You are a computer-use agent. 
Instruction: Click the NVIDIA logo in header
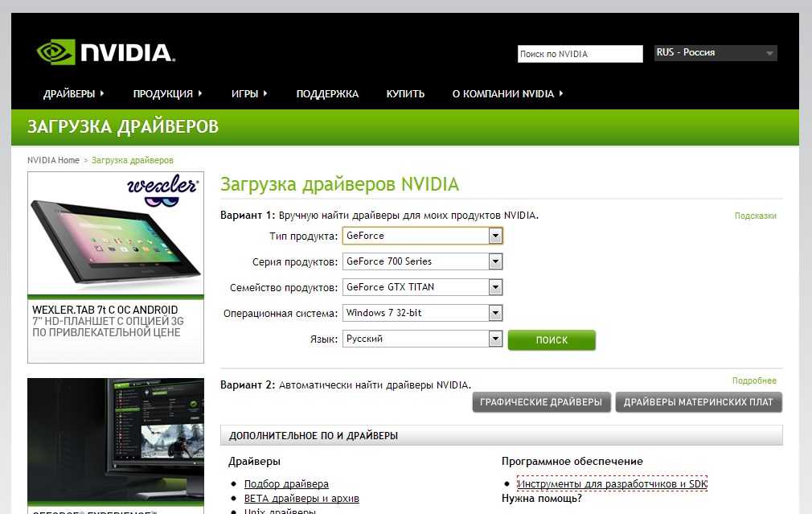point(105,53)
